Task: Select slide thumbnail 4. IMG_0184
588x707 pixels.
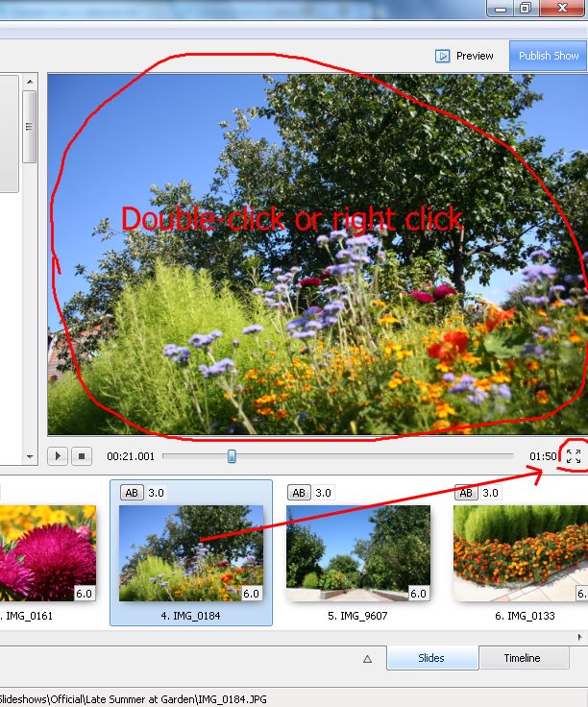Action: click(x=191, y=552)
